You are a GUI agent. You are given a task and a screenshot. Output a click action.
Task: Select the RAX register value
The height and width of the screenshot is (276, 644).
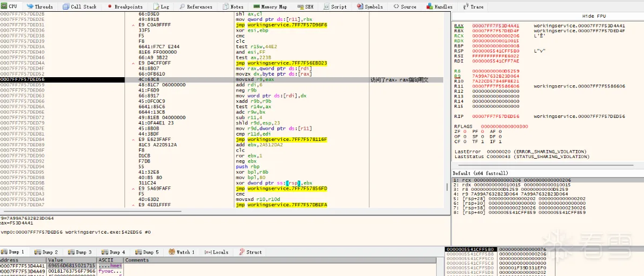click(x=495, y=26)
